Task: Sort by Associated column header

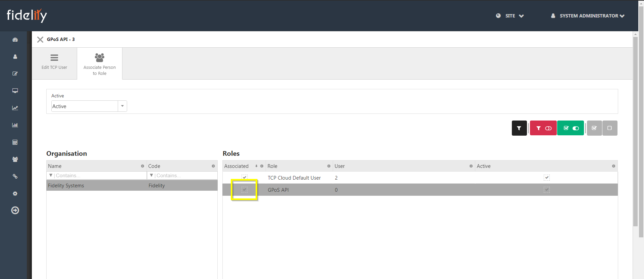Action: point(236,166)
